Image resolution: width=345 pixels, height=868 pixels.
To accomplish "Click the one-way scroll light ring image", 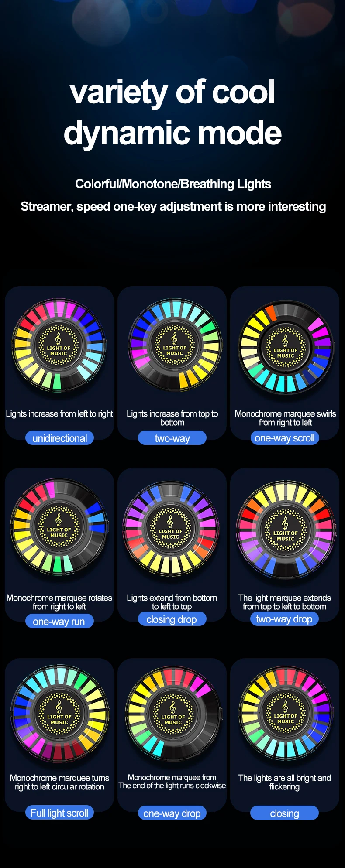I will coord(286,346).
